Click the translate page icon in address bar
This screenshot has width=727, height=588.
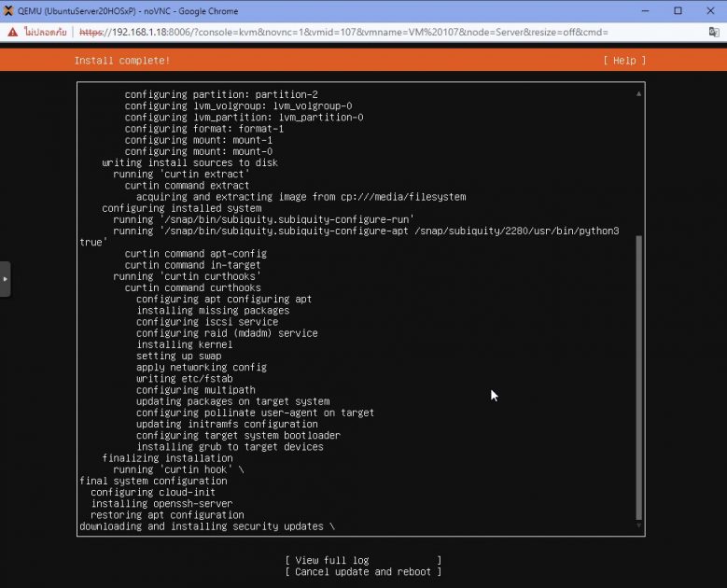pos(714,32)
